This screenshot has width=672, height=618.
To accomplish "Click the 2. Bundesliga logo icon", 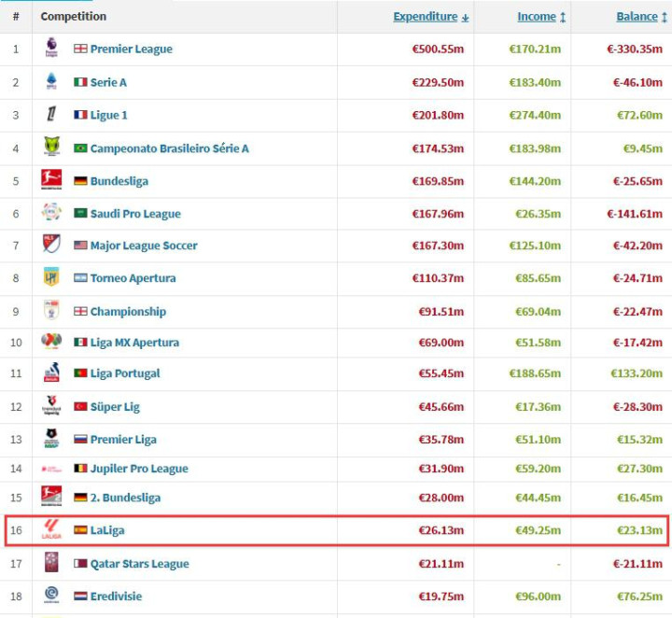I will (x=51, y=497).
